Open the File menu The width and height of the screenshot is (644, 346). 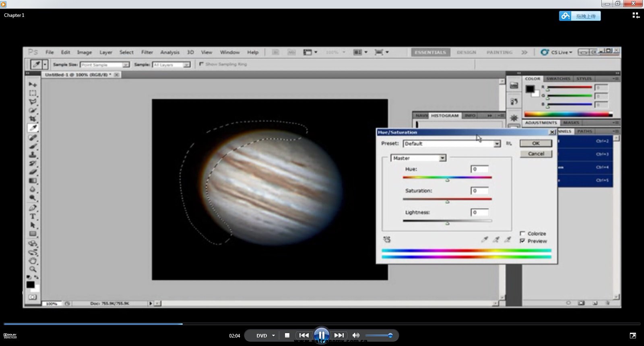50,52
